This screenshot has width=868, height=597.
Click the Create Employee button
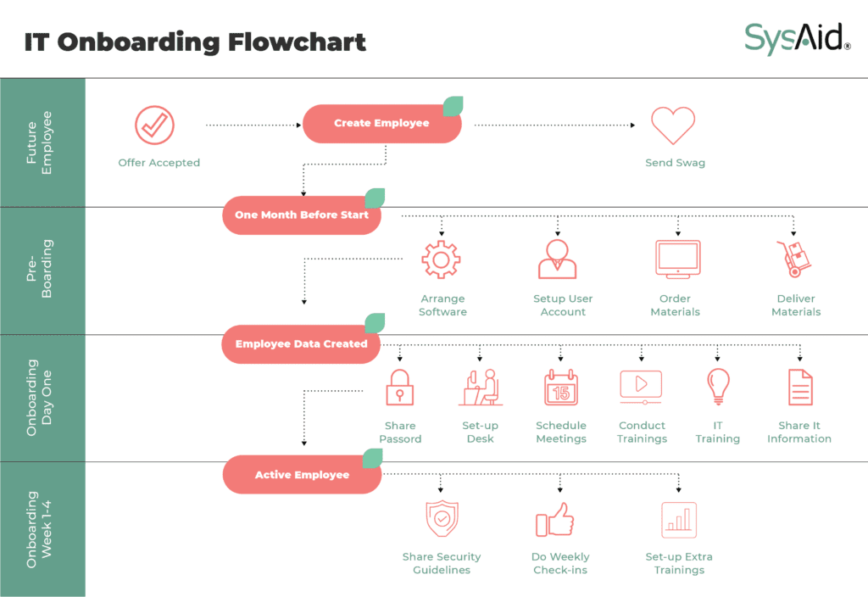(381, 124)
